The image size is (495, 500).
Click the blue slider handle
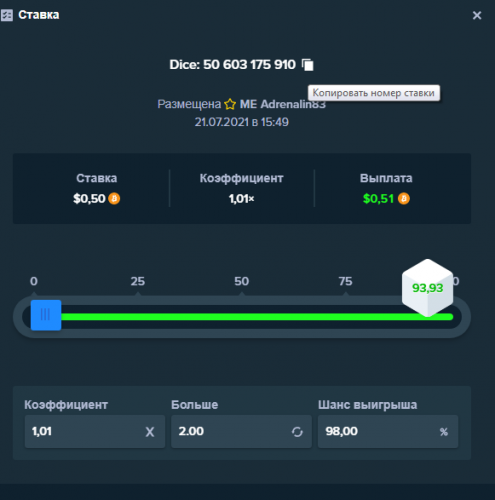tap(46, 315)
